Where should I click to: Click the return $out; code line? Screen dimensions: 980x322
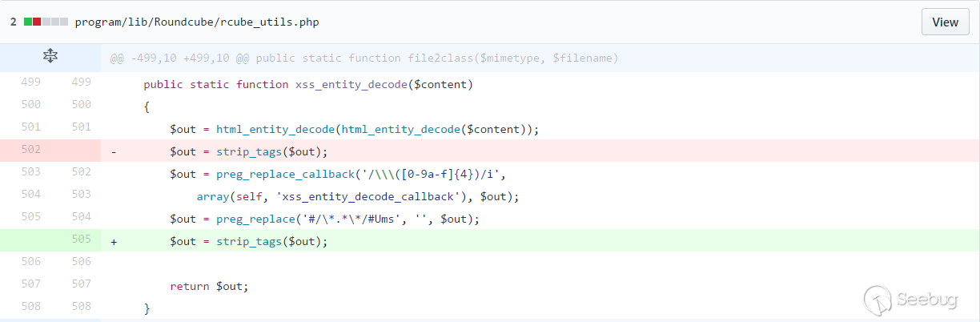point(209,286)
